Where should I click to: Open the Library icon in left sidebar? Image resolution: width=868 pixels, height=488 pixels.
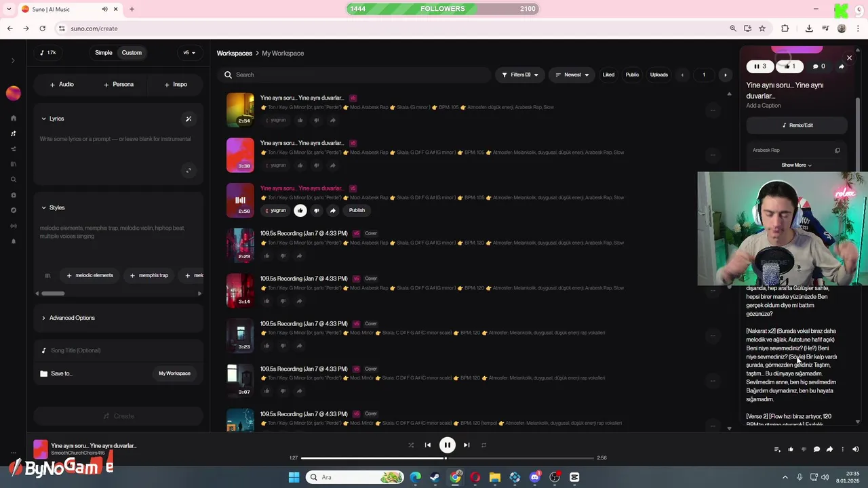point(13,164)
